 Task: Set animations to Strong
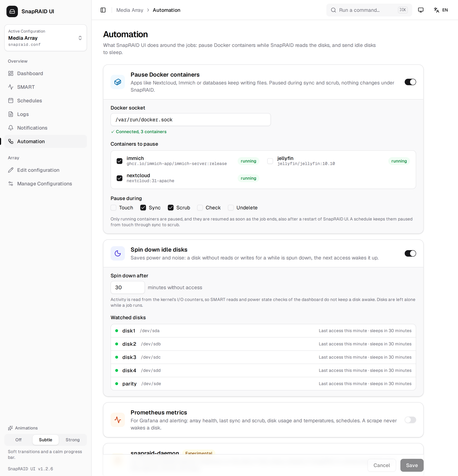tap(73, 440)
